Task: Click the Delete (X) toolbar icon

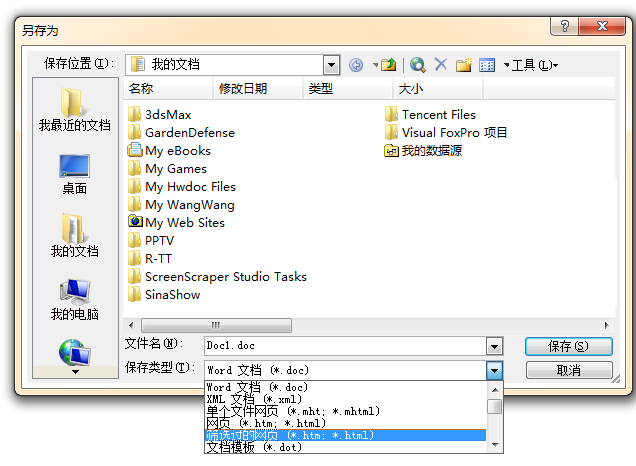Action: (x=440, y=65)
